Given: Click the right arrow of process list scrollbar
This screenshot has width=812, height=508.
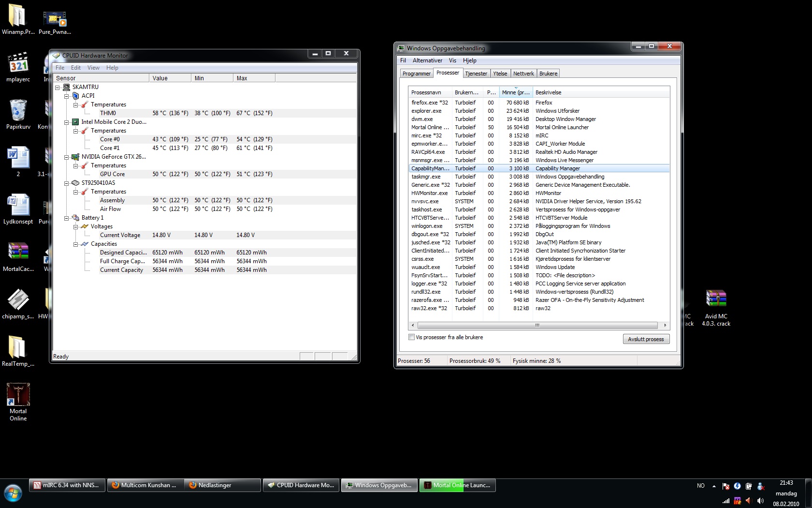Looking at the screenshot, I should [x=665, y=325].
